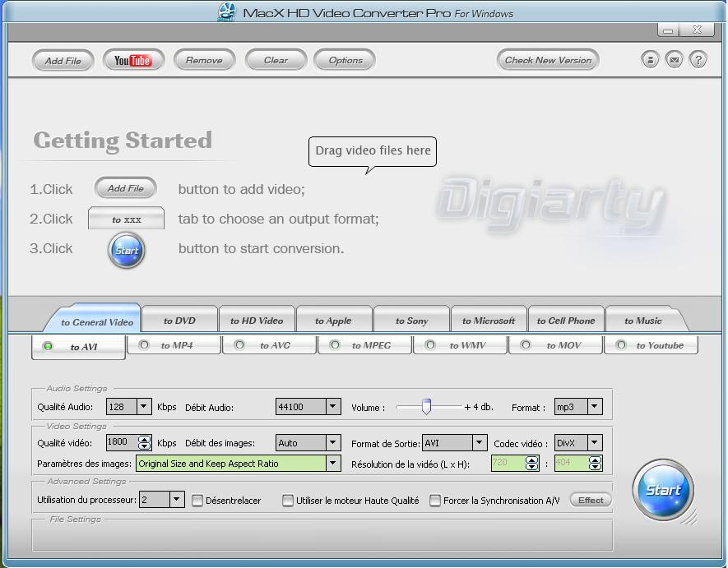Click the resolution width 720 stepper

[x=532, y=463]
